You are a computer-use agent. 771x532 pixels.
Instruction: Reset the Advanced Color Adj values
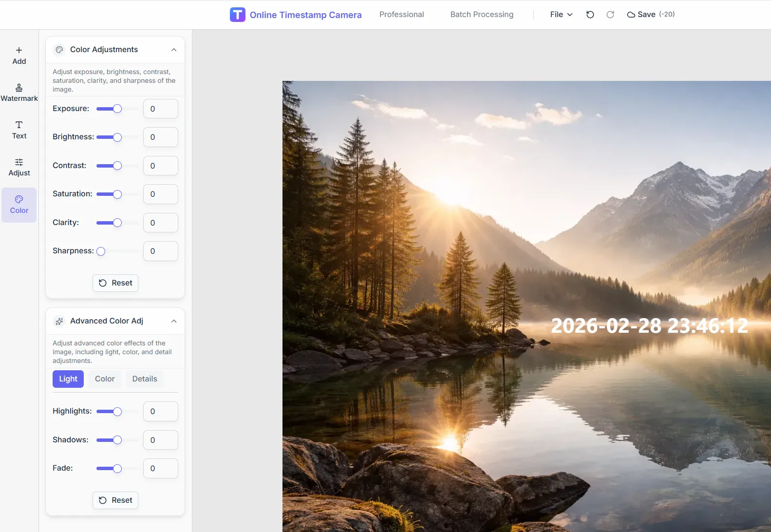[x=115, y=500]
